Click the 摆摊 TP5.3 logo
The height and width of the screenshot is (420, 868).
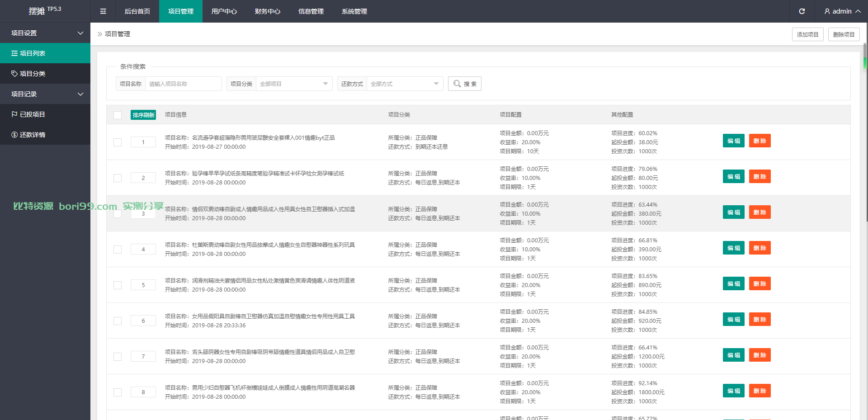coord(45,11)
